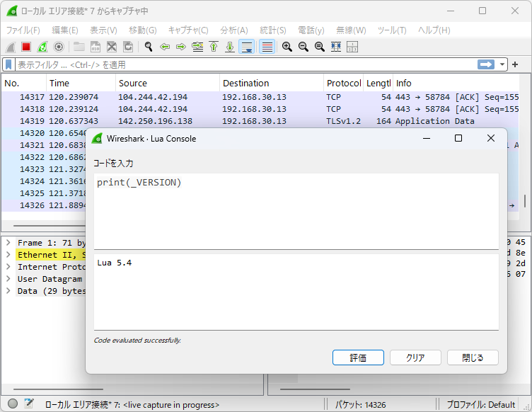The width and height of the screenshot is (532, 412).
Task: Reload this capture file icon
Action: tap(128, 47)
